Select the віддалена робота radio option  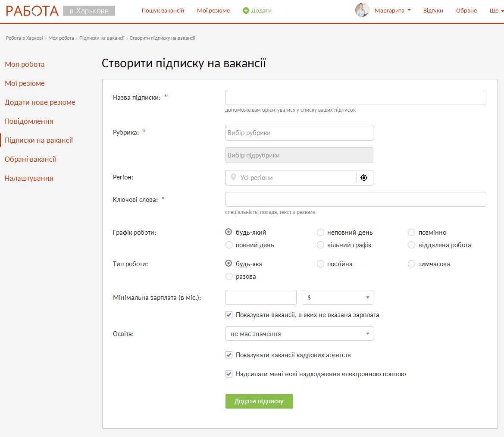(411, 245)
